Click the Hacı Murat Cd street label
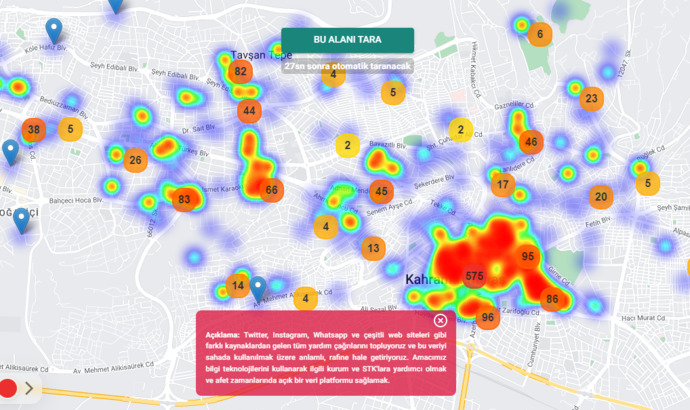 pyautogui.click(x=643, y=318)
